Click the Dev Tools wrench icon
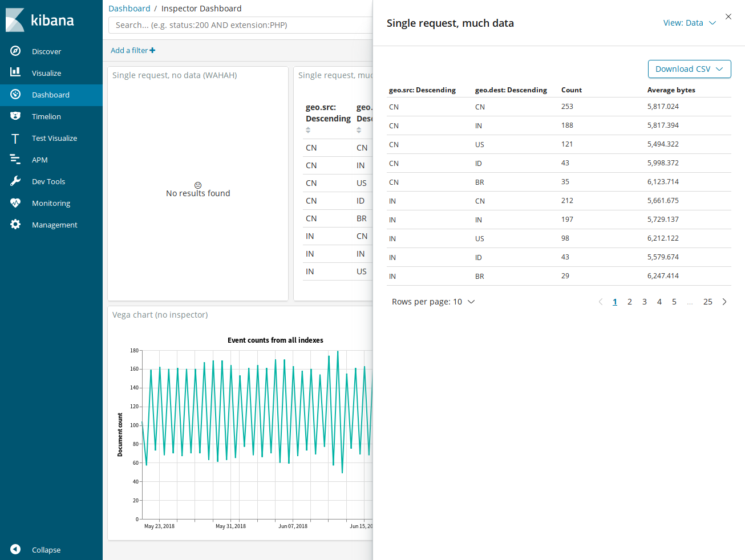Image resolution: width=745 pixels, height=560 pixels. click(15, 181)
